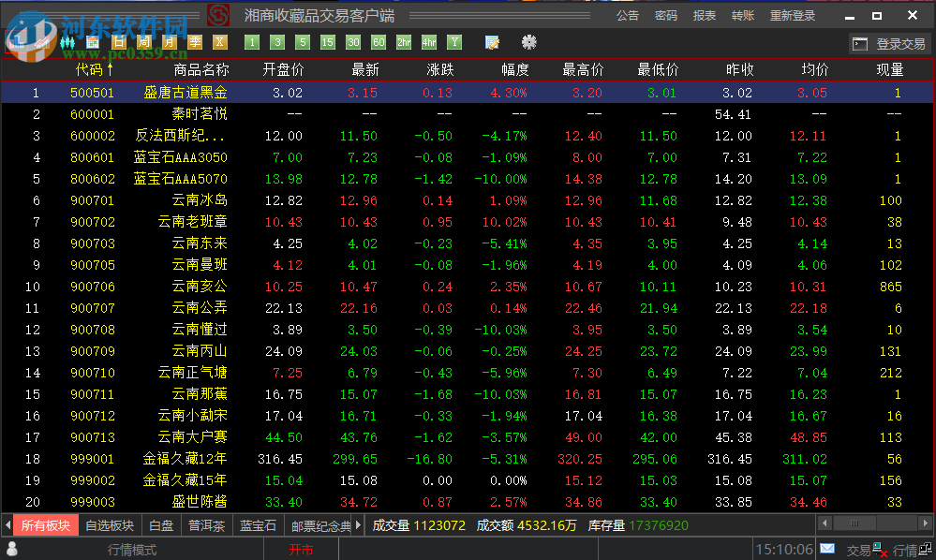Sort by 最低价 column header
The width and height of the screenshot is (936, 560).
point(658,70)
